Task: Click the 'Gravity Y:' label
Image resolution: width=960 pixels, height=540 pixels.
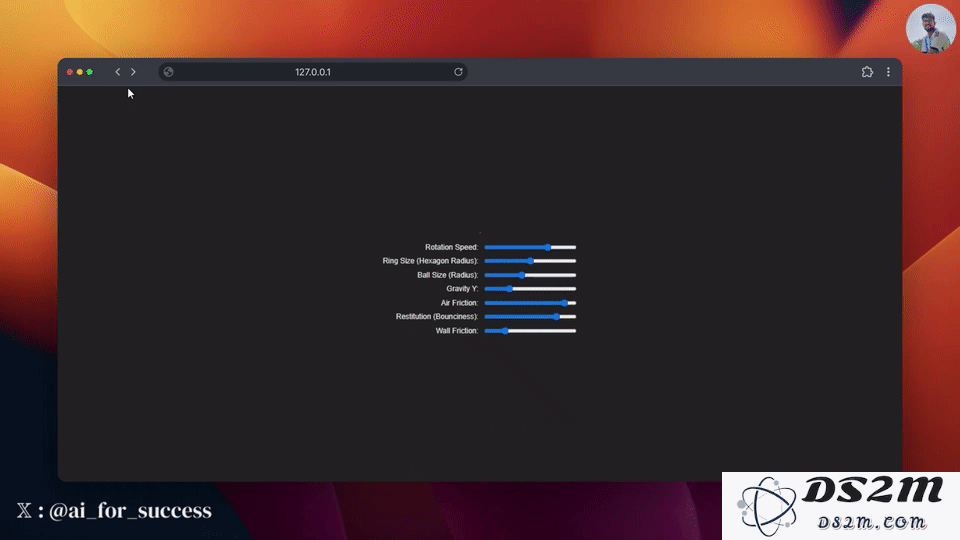Action: coord(462,288)
